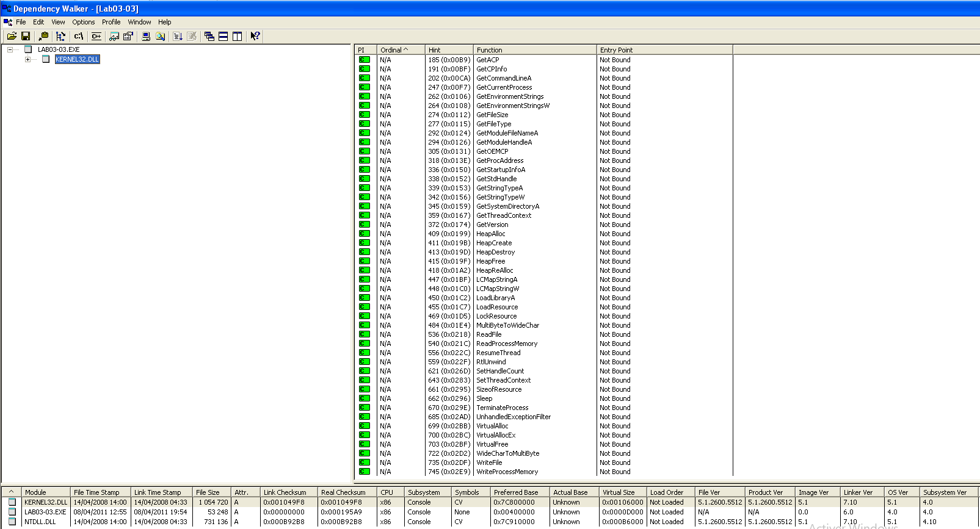
Task: Open the Profile menu
Action: (111, 22)
